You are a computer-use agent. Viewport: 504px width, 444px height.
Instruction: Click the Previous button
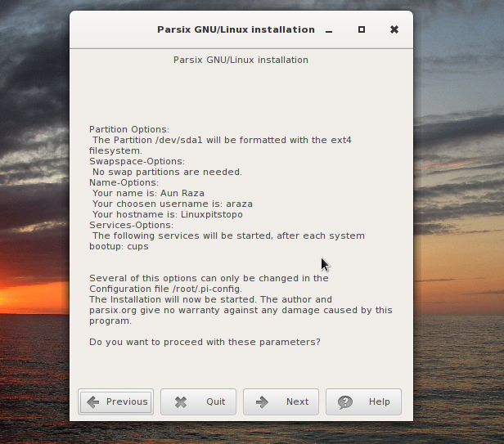[x=115, y=401]
